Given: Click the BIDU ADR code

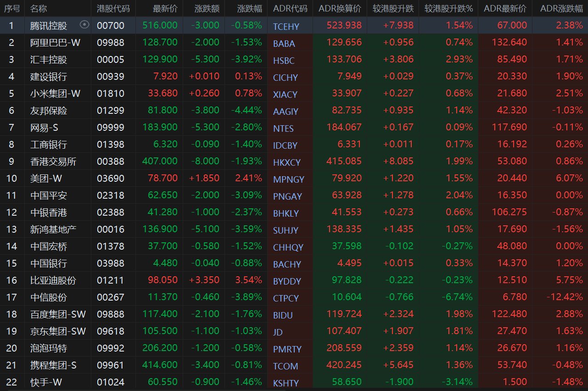Looking at the screenshot, I should point(283,315).
